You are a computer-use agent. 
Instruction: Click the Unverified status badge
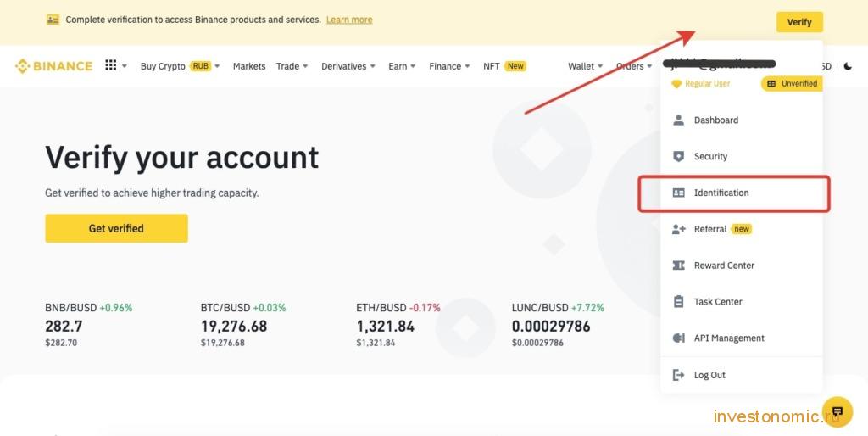792,84
